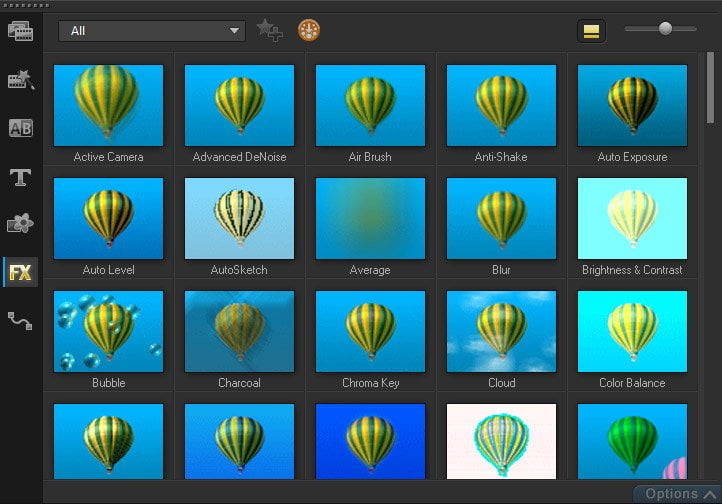Select the Active Camera filter thumbnail
The width and height of the screenshot is (722, 504).
(108, 105)
